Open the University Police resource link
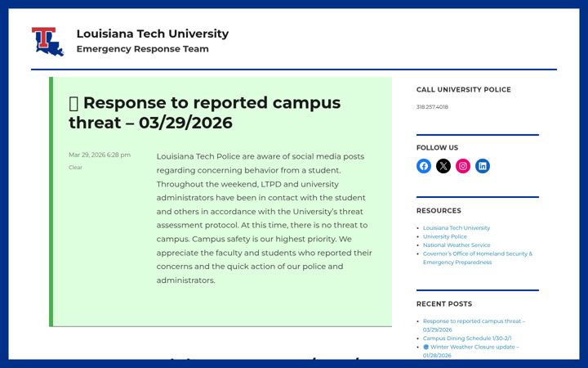Viewport: 588px width, 368px height. coord(445,236)
